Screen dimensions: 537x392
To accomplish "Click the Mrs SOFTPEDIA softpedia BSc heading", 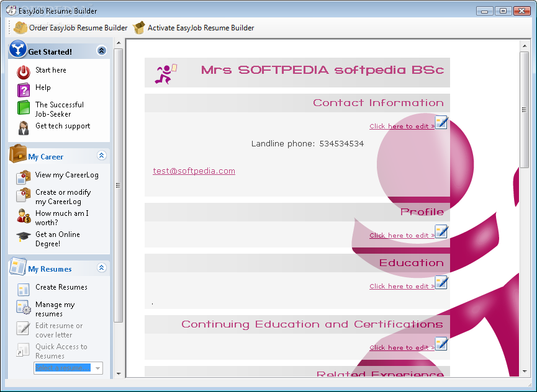I will 322,70.
